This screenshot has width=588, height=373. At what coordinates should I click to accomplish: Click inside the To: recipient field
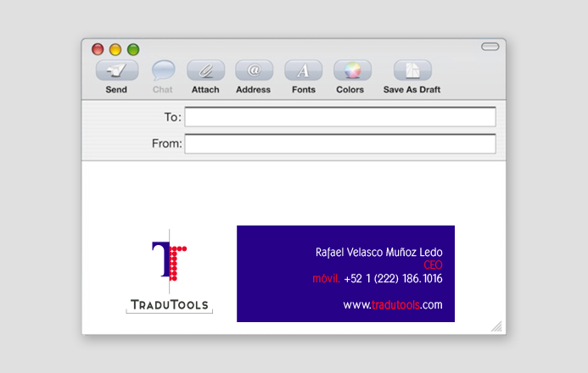click(x=340, y=117)
